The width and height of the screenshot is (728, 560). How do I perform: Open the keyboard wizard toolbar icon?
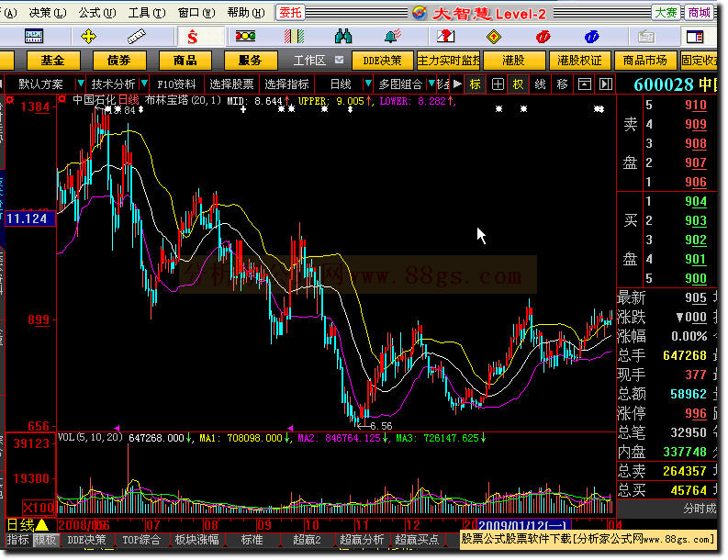(34, 36)
